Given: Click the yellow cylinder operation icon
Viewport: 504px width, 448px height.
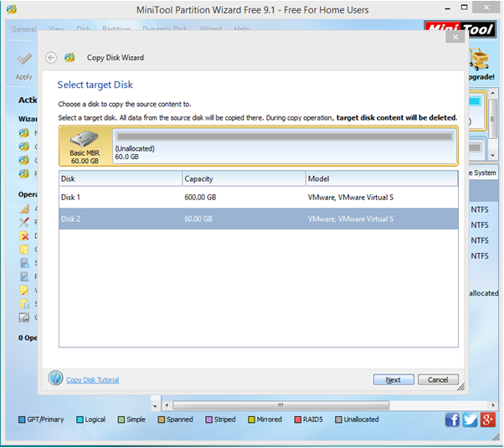Looking at the screenshot, I should (24, 250).
